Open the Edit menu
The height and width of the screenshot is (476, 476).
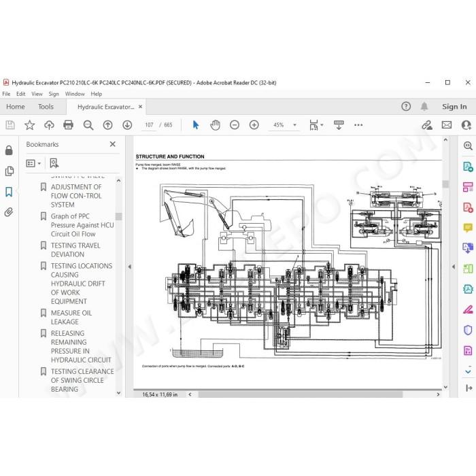pyautogui.click(x=20, y=94)
